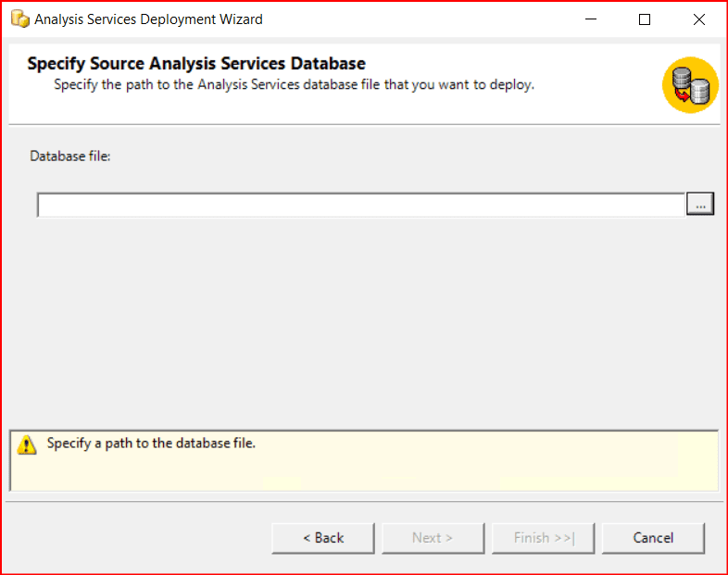Viewport: 728px width, 575px height.
Task: Click the "Database file:" label
Action: pos(70,156)
